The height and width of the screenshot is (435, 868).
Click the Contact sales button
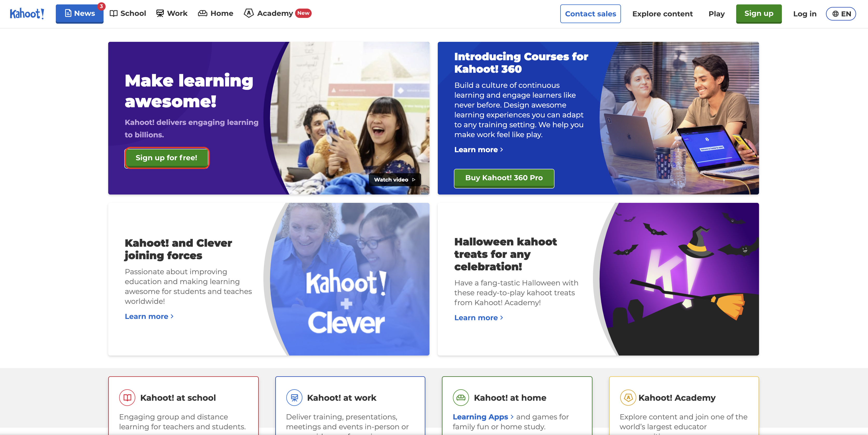point(590,14)
